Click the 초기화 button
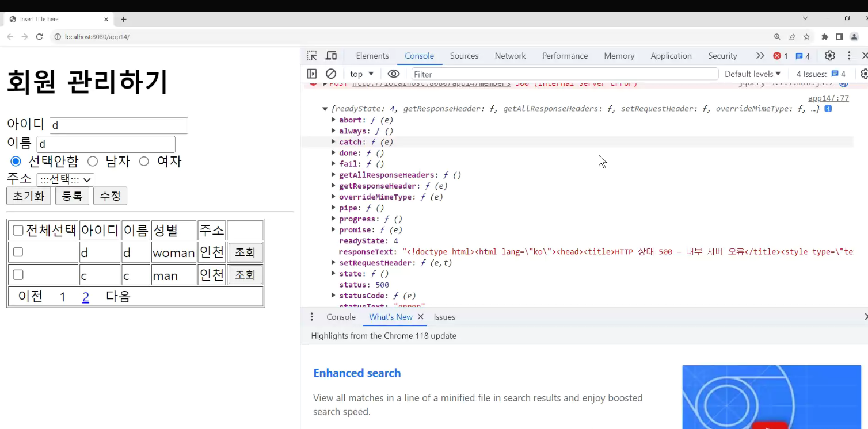 pyautogui.click(x=29, y=196)
